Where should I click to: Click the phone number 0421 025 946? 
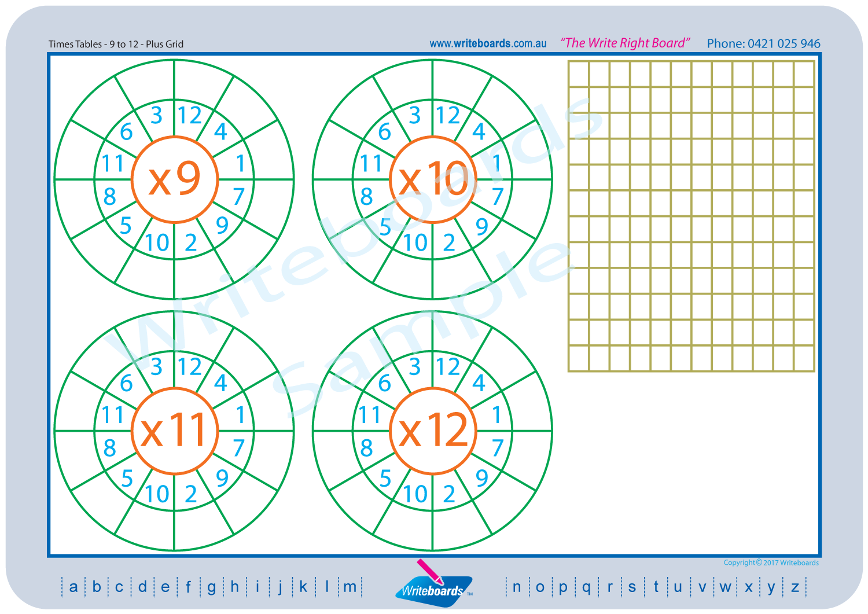click(x=784, y=43)
